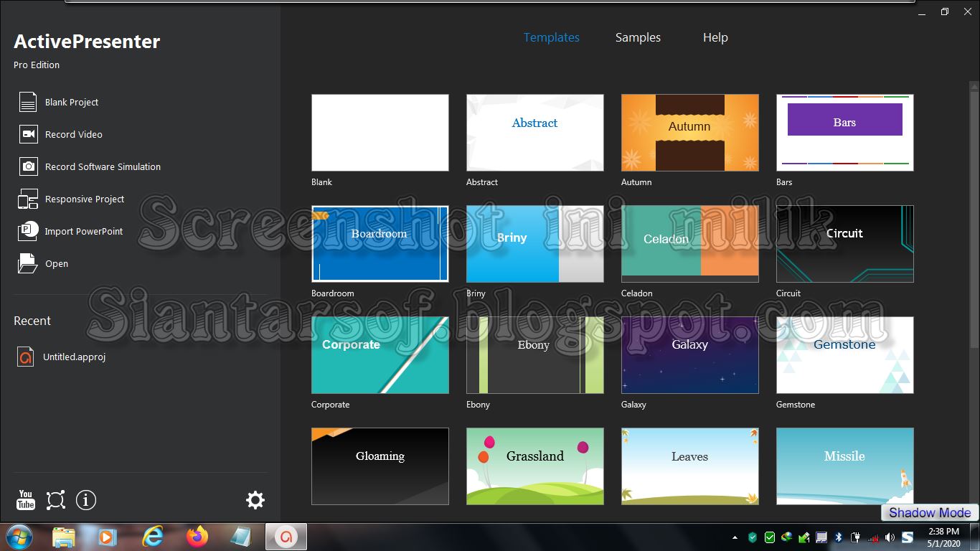Open the volume control in the taskbar
The width and height of the screenshot is (980, 551).
[890, 537]
